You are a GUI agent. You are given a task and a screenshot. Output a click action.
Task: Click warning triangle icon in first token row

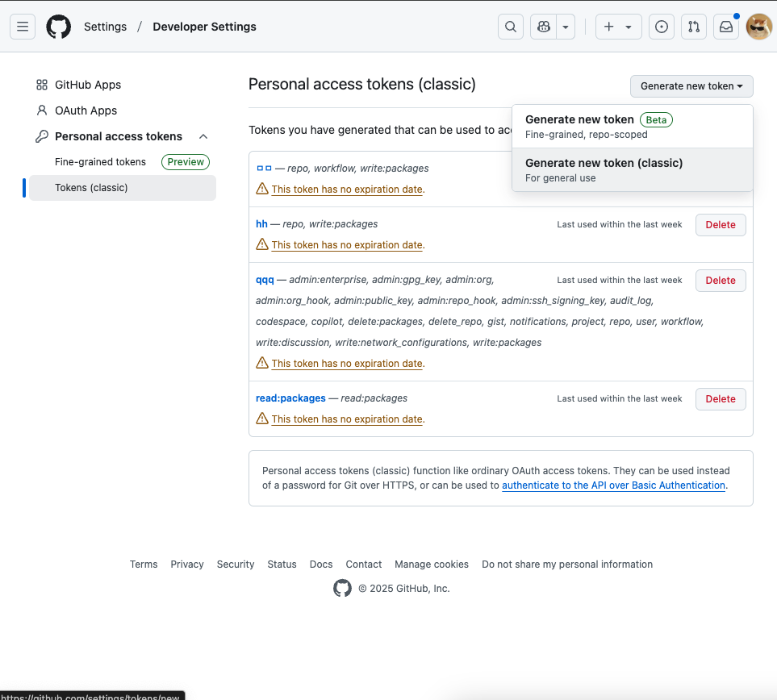pyautogui.click(x=262, y=189)
